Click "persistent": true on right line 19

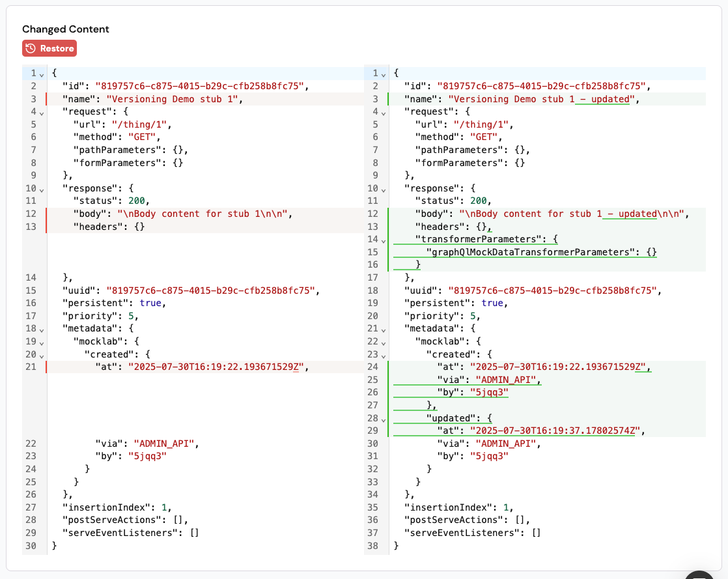[456, 303]
